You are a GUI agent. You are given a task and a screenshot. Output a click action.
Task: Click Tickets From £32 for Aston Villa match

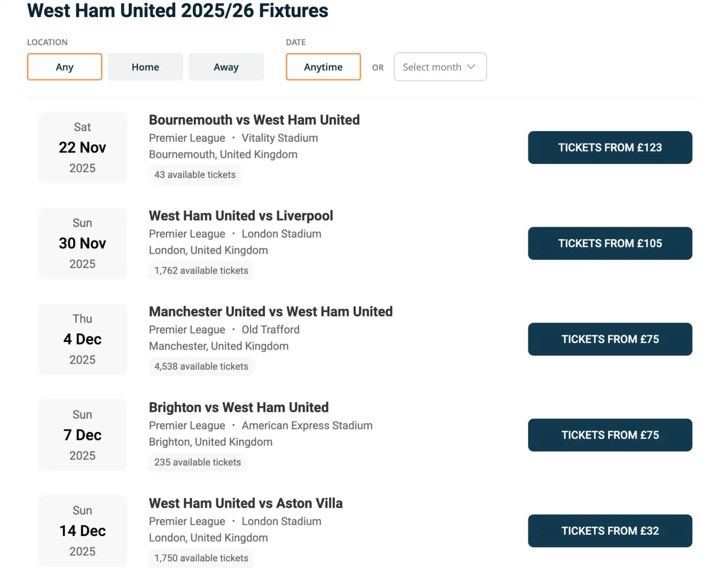[x=610, y=531]
